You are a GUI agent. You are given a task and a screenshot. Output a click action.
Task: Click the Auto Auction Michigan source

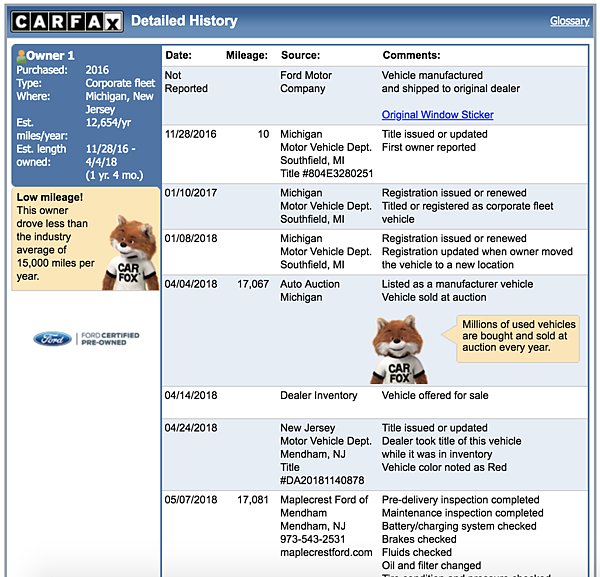tap(310, 291)
